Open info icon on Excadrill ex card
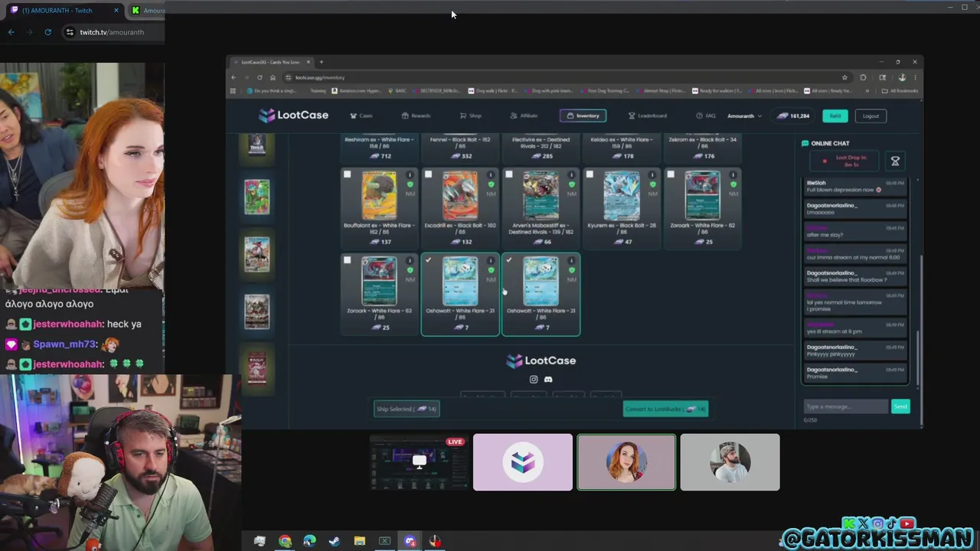Screen dimensions: 980x551 coord(491,174)
